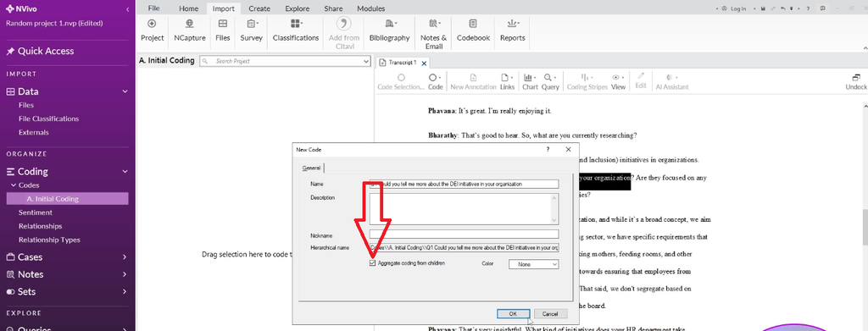The height and width of the screenshot is (331, 868).
Task: Open the Create ribbon tab
Action: point(259,8)
